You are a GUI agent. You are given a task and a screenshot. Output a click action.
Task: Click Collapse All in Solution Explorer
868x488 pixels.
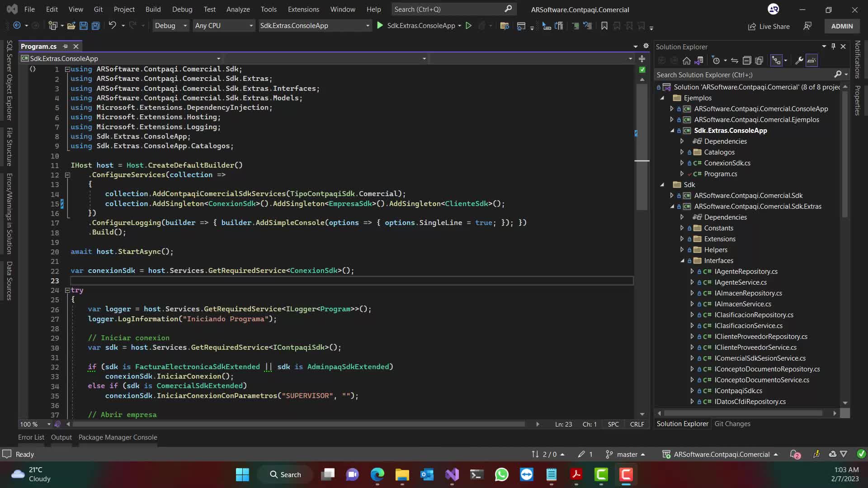pos(747,61)
